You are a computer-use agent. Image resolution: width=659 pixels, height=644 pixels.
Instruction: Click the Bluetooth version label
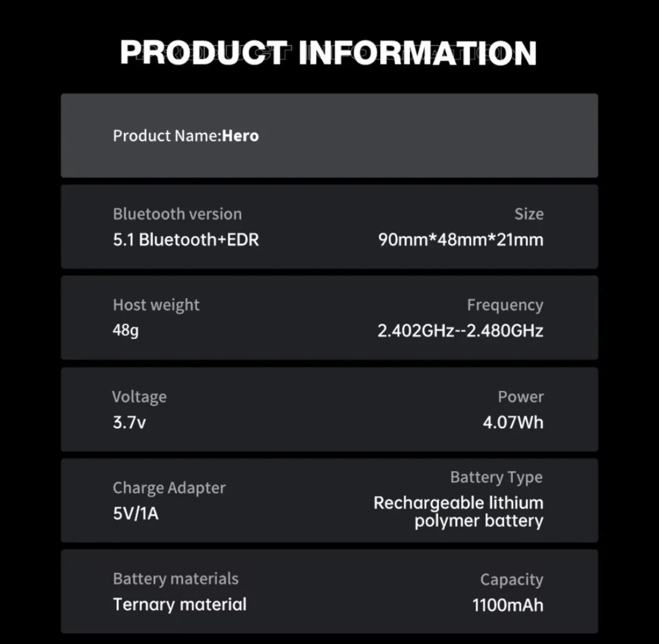(178, 214)
